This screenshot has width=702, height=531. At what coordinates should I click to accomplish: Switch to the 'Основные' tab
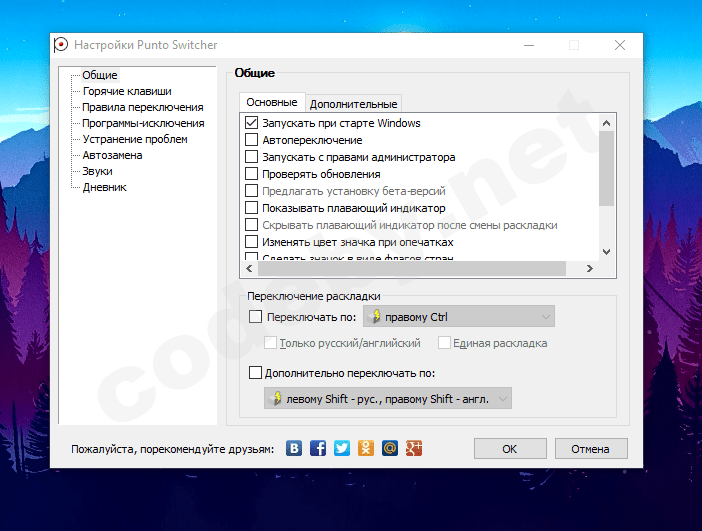point(272,103)
